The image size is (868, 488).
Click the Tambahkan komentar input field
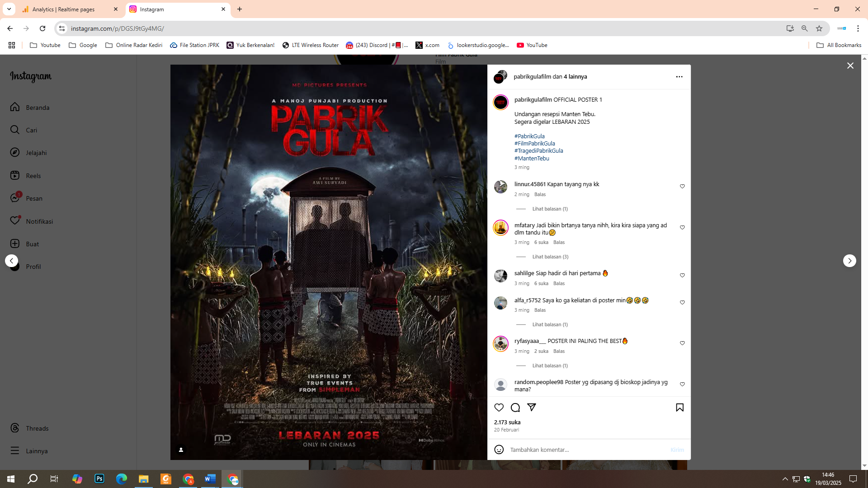pos(588,450)
